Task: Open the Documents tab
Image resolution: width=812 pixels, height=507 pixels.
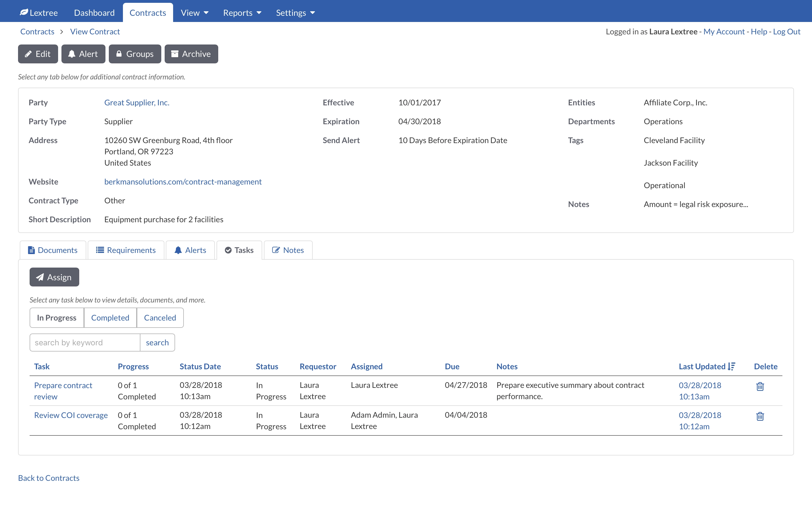Action: (x=53, y=249)
